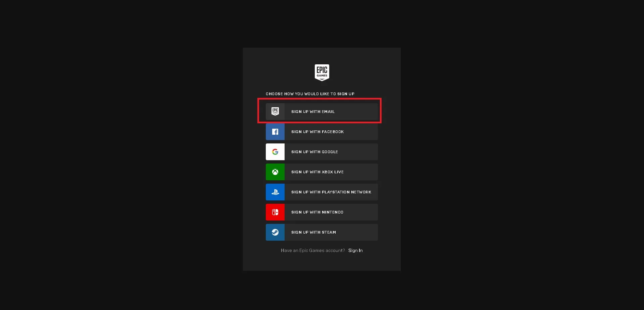Click empty card area below the Sign In link
The image size is (644, 310).
click(x=321, y=263)
